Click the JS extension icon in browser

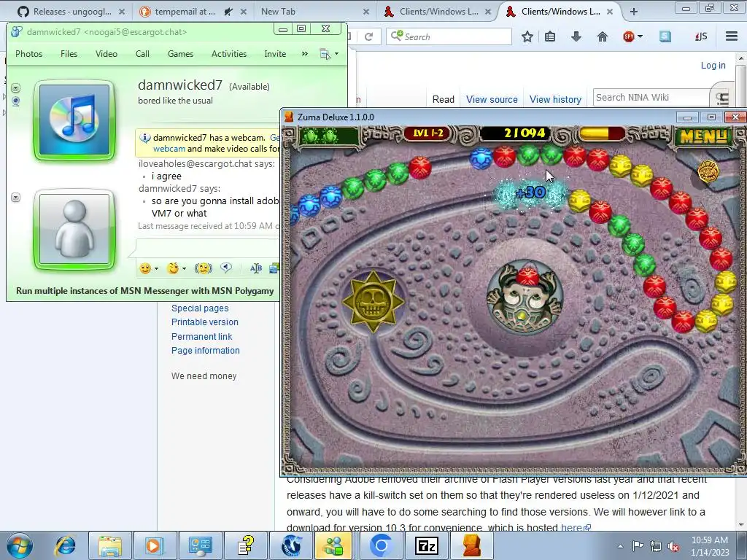click(701, 36)
